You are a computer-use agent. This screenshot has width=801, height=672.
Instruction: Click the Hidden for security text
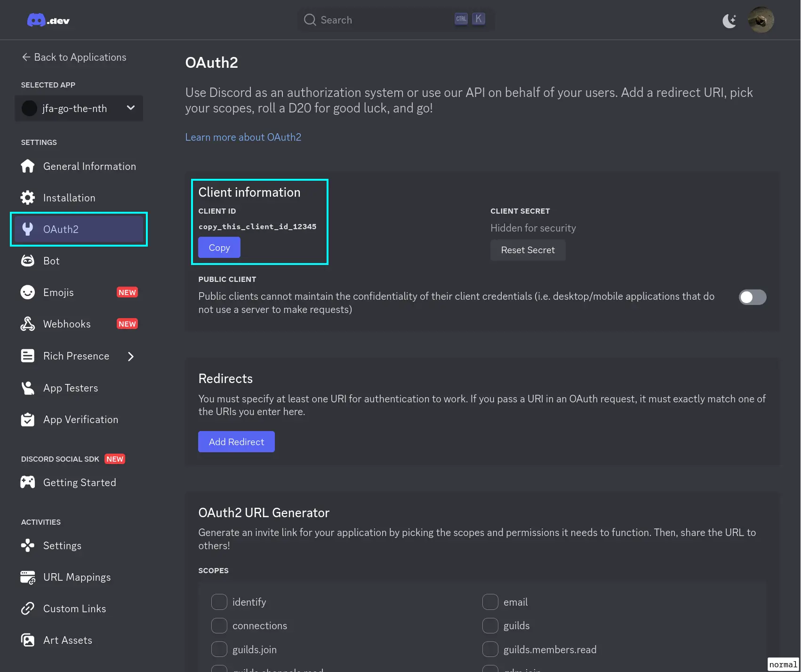[x=533, y=228]
